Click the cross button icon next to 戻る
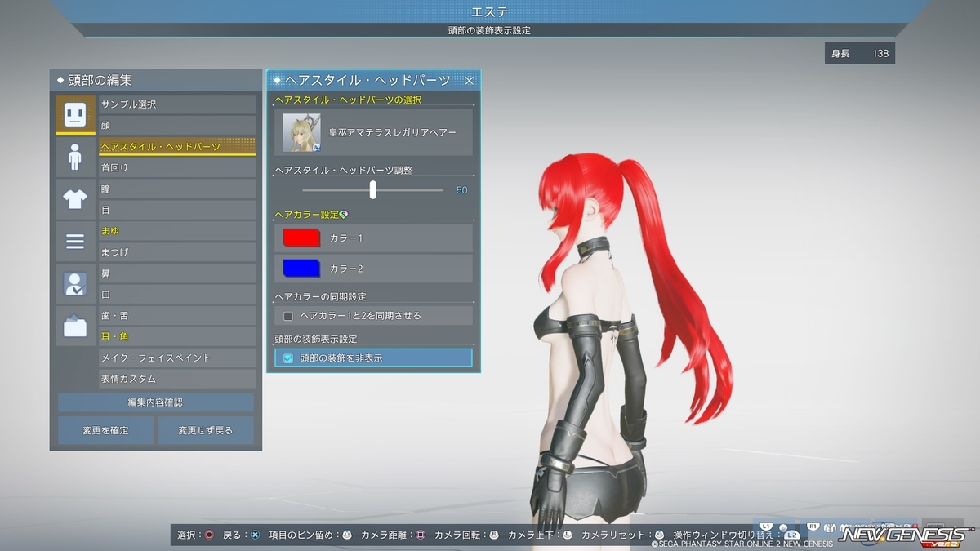Screen dimensions: 980x551 [255, 535]
